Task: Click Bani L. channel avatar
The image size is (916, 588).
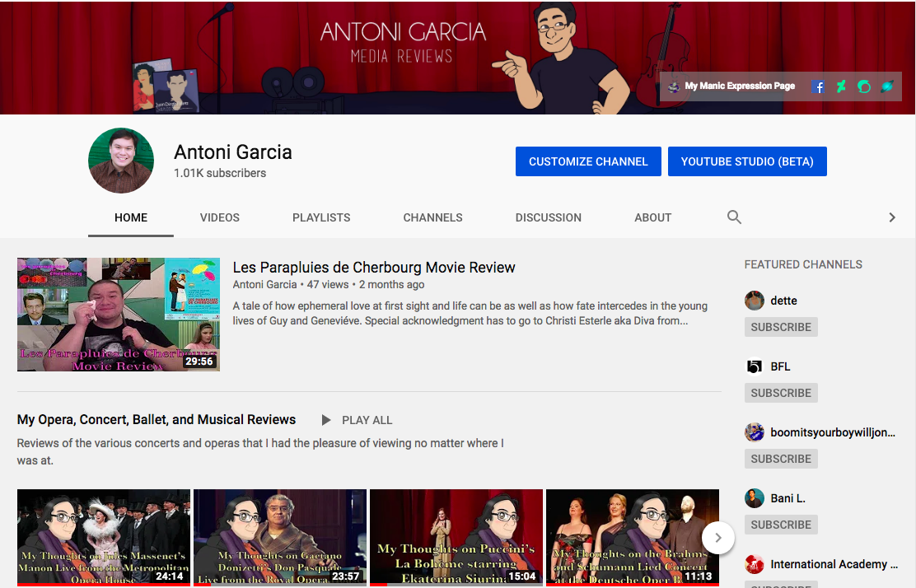Action: [754, 498]
